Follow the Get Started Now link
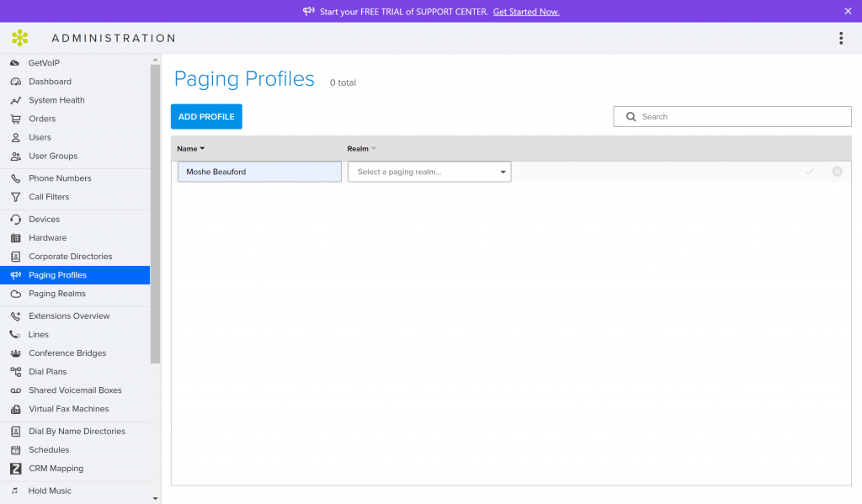 [526, 12]
